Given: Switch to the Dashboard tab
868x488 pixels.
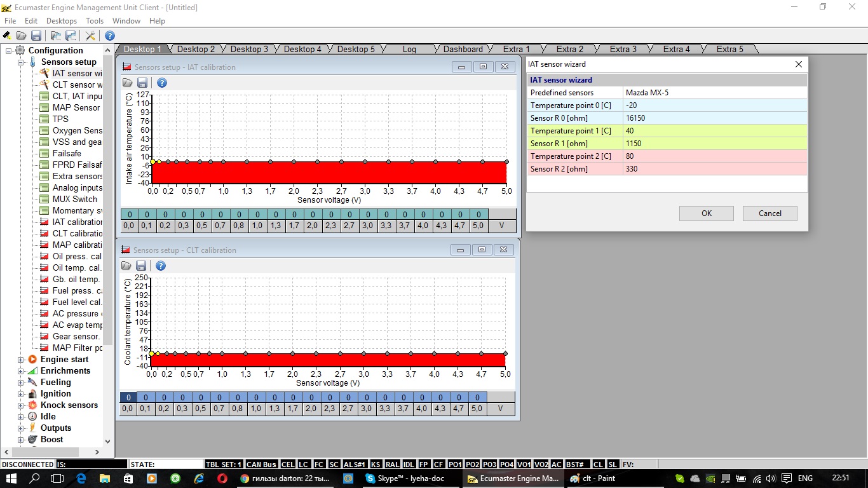Looking at the screenshot, I should pos(463,49).
